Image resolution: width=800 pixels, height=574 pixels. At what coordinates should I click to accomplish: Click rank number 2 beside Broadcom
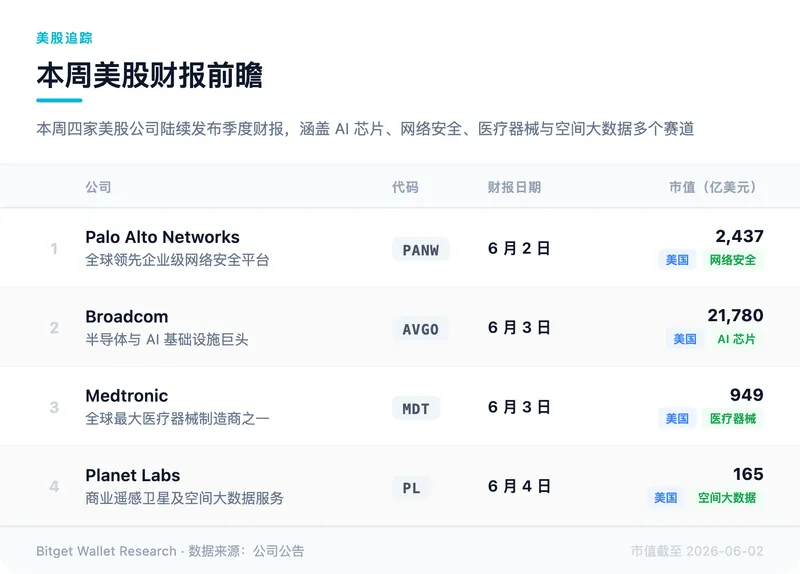[x=54, y=328]
